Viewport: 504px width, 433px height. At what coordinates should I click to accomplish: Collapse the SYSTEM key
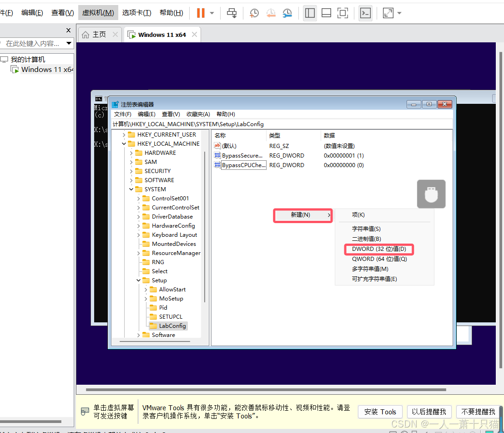pyautogui.click(x=131, y=189)
